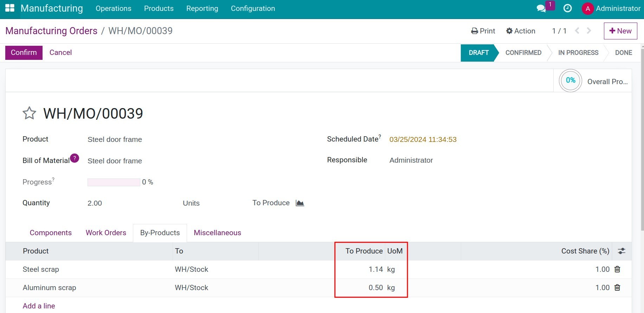644x313 pixels.
Task: Edit the Bill of Material field value
Action: tap(115, 161)
